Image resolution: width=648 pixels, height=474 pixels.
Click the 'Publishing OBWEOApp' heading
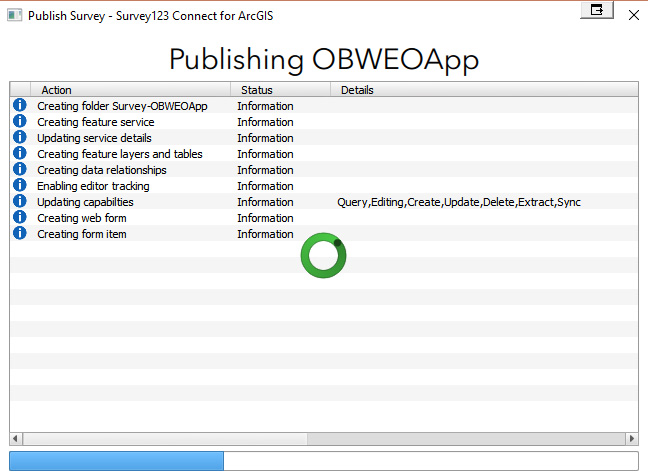324,60
